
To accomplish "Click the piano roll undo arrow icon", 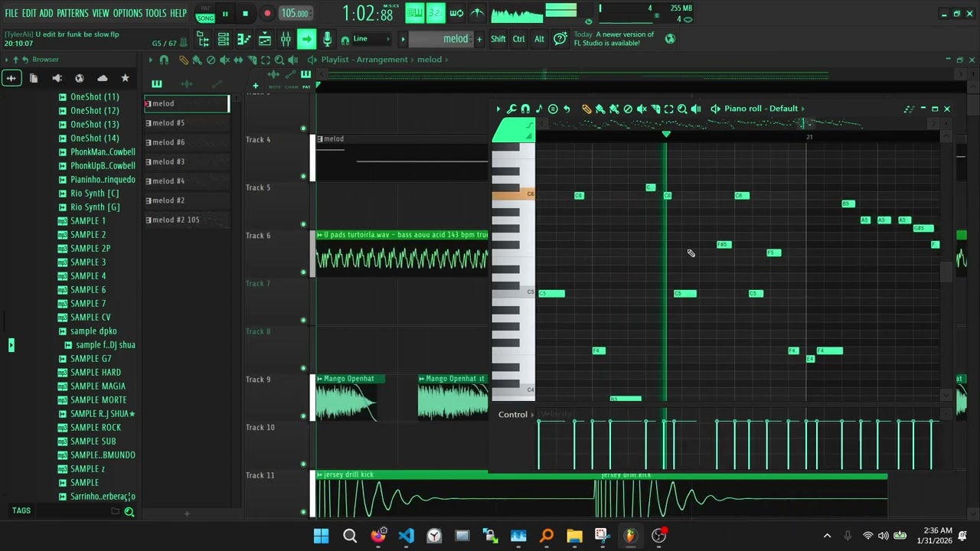I will pyautogui.click(x=567, y=109).
